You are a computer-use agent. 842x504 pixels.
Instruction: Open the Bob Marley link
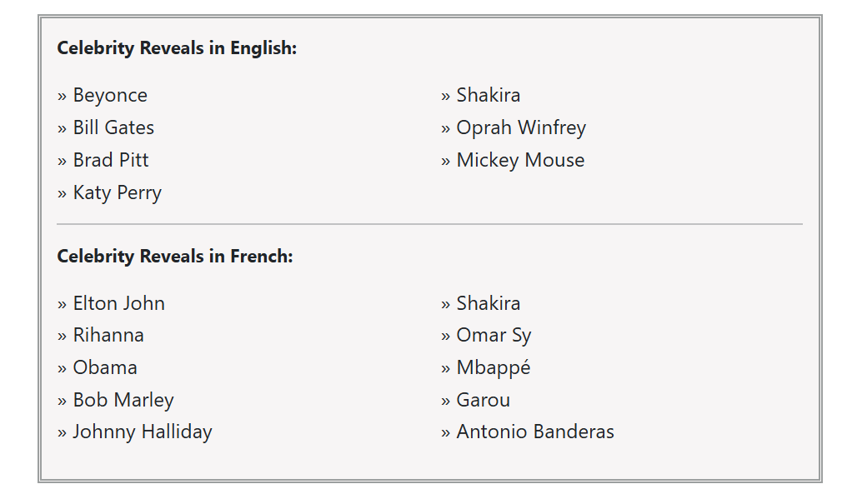(123, 400)
